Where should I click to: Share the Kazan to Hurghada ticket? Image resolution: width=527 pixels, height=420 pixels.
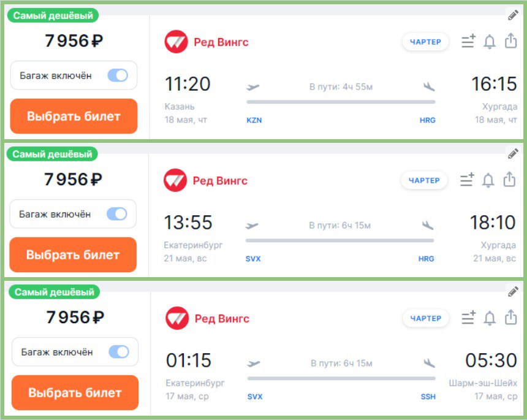pos(510,42)
